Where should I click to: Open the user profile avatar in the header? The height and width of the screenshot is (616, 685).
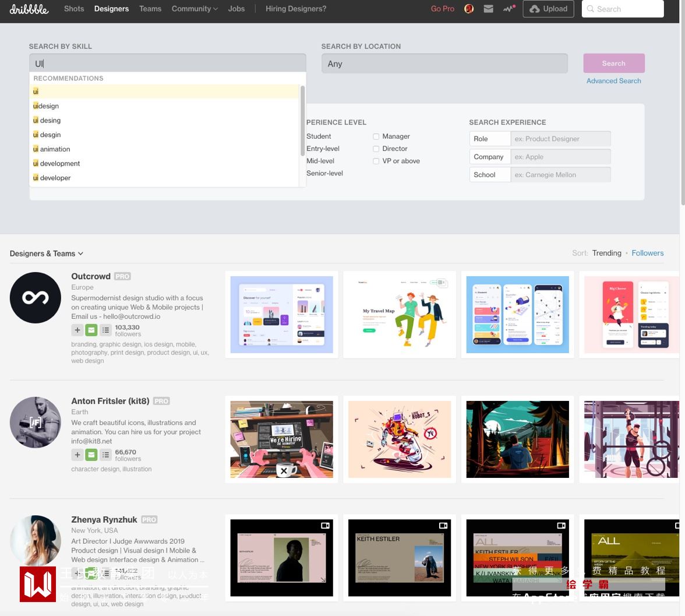point(469,9)
